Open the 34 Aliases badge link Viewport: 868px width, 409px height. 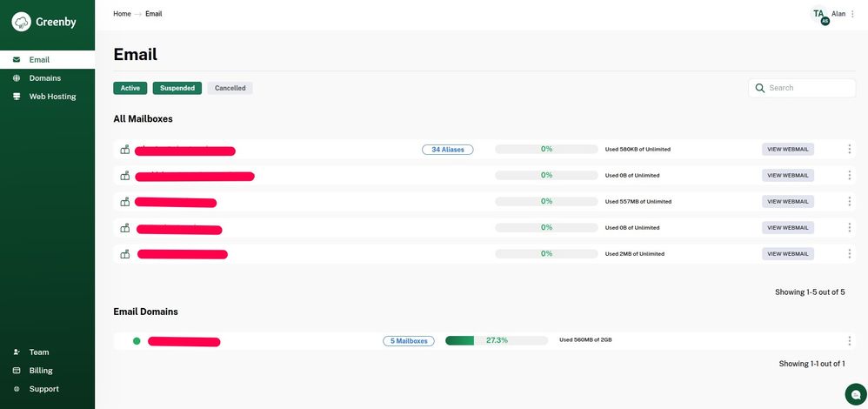coord(448,150)
